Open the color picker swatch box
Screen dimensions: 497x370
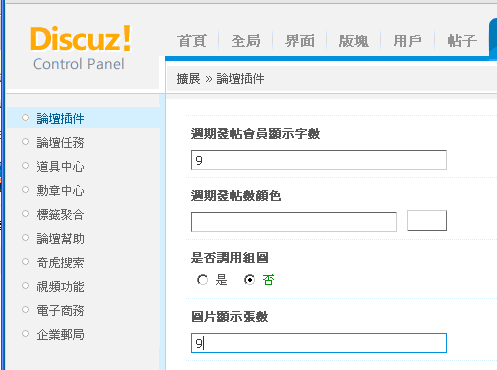click(427, 220)
